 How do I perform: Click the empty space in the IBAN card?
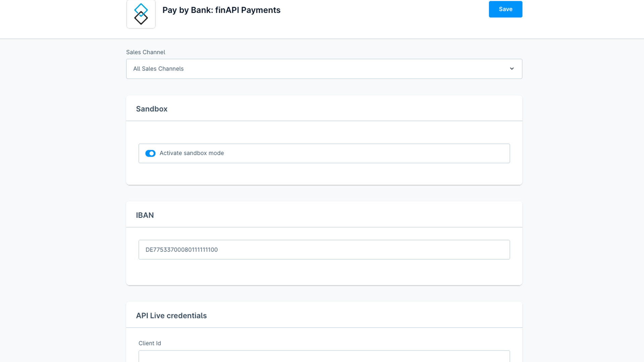(324, 272)
